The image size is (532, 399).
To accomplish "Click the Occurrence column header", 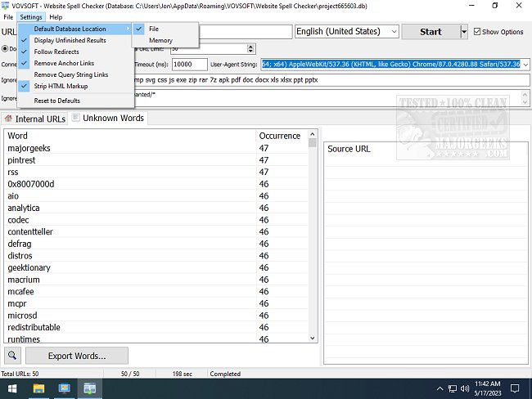I will pyautogui.click(x=282, y=136).
